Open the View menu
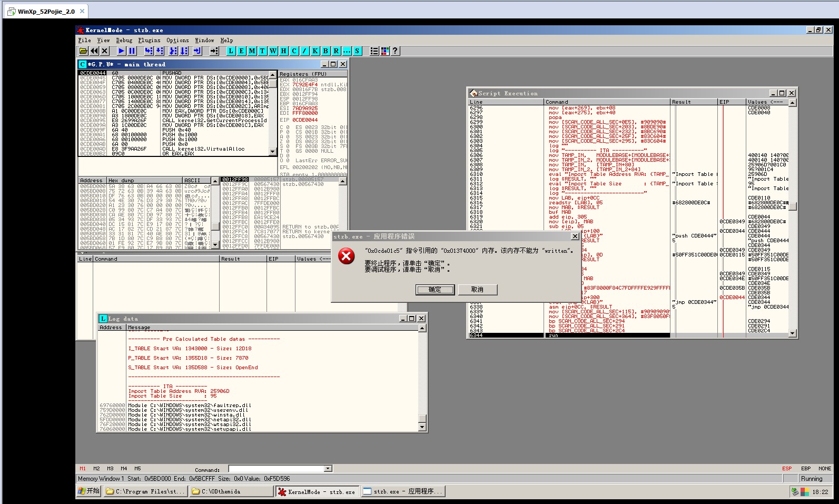The width and height of the screenshot is (839, 504). [104, 40]
